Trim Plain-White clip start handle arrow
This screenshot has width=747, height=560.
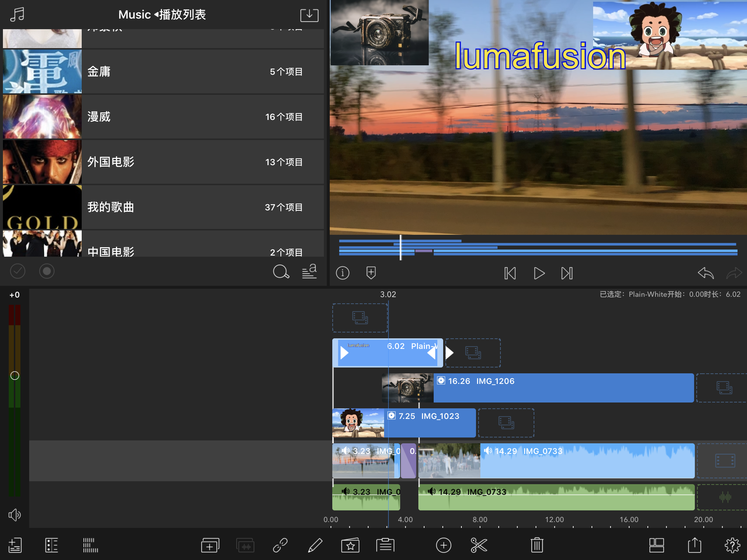click(344, 353)
